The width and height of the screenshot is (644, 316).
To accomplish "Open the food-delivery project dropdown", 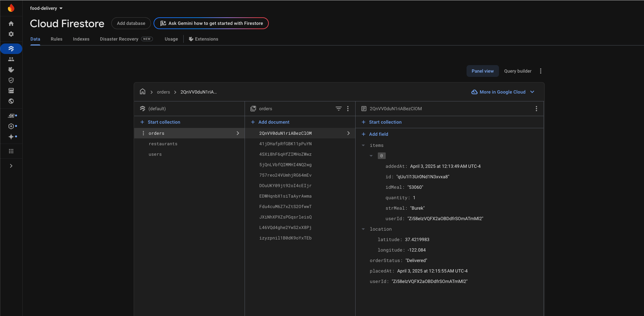I will pyautogui.click(x=46, y=8).
